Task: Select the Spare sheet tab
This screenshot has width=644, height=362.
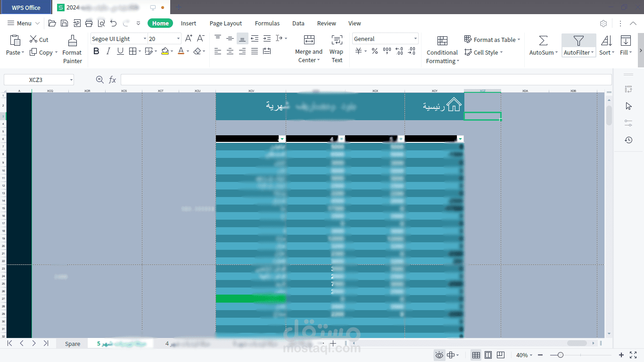Action: (x=73, y=344)
